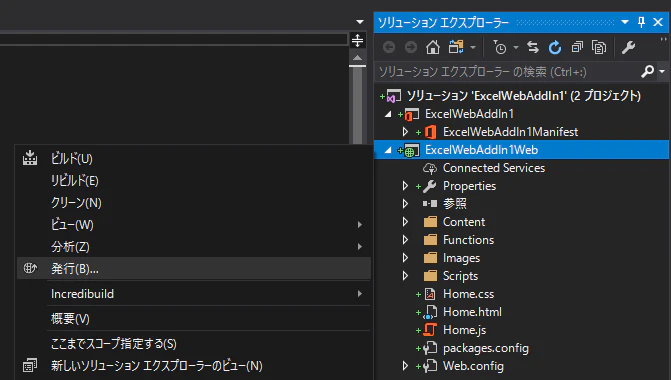Screen dimensions: 671x380
Task: Click the Solution Explorer search field
Action: tap(507, 71)
